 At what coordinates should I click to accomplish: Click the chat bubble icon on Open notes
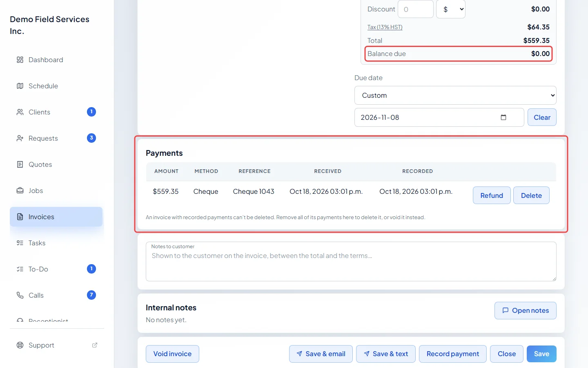tap(506, 310)
